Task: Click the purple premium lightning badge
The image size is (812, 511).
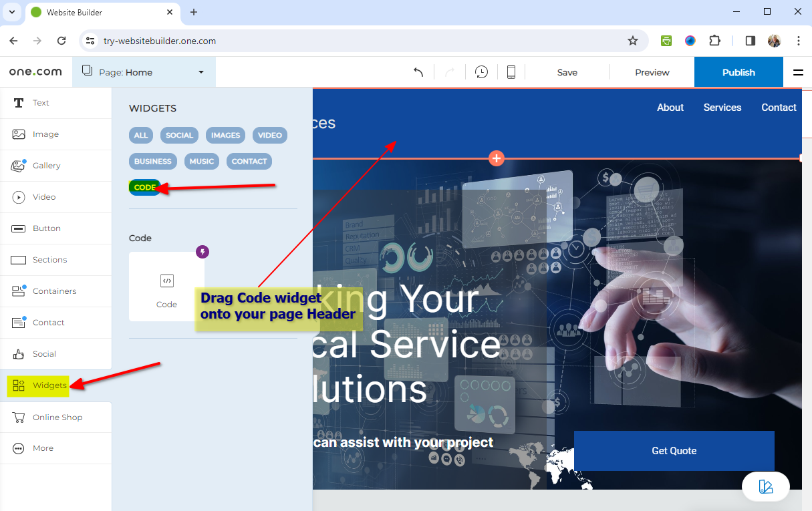Action: (202, 252)
